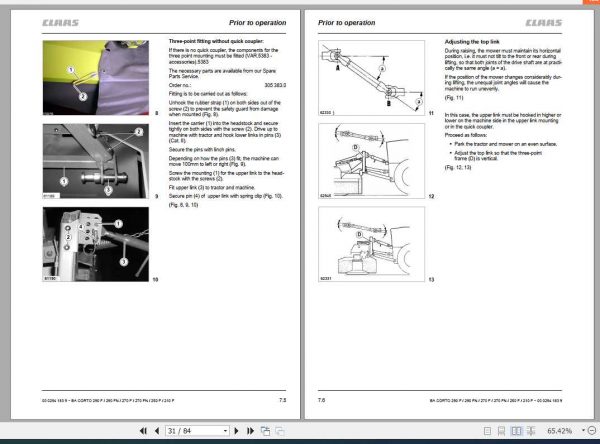Go to the first page
The width and height of the screenshot is (600, 444).
143,431
